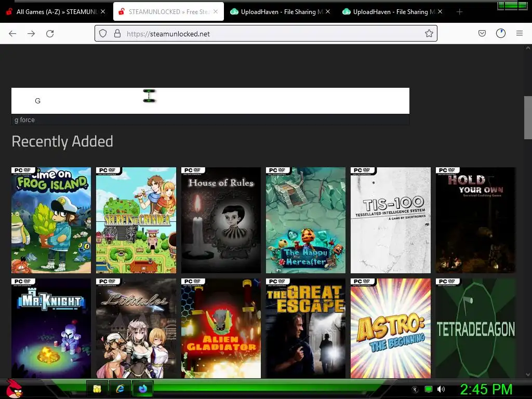Screen dimensions: 532x399
Task: Open the Firefox hamburger menu
Action: 520,33
